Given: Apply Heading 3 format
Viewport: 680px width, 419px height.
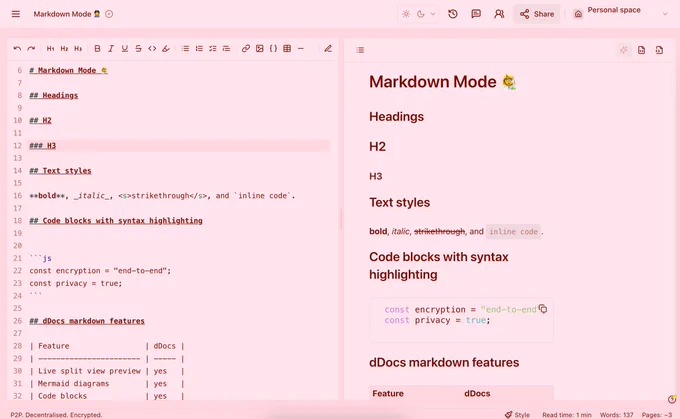Looking at the screenshot, I should tap(78, 49).
